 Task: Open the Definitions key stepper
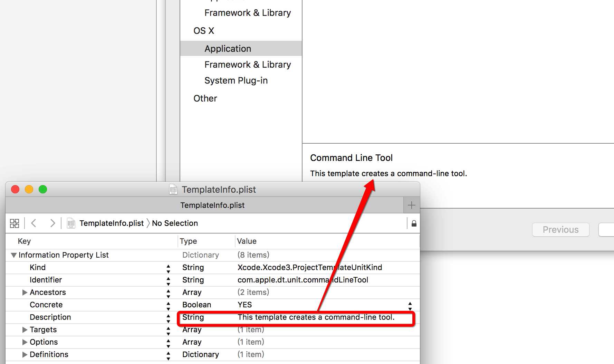click(168, 356)
